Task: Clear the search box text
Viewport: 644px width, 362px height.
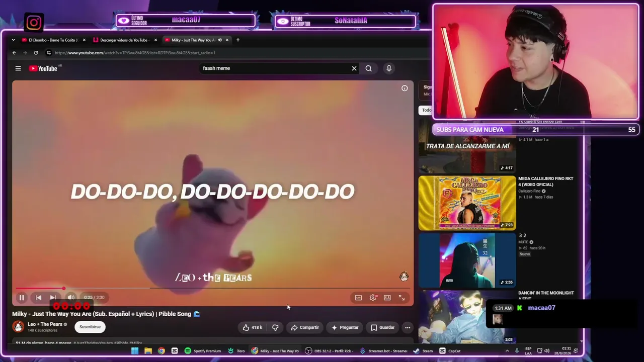Action: coord(354,68)
